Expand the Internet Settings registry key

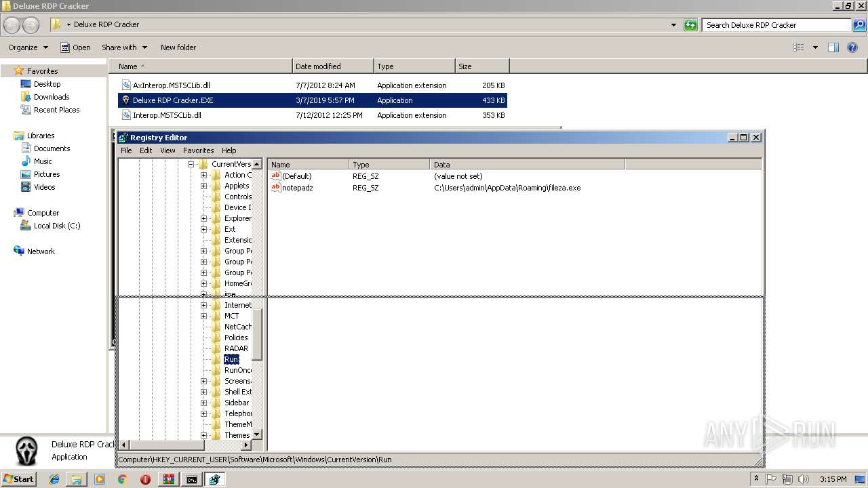203,305
